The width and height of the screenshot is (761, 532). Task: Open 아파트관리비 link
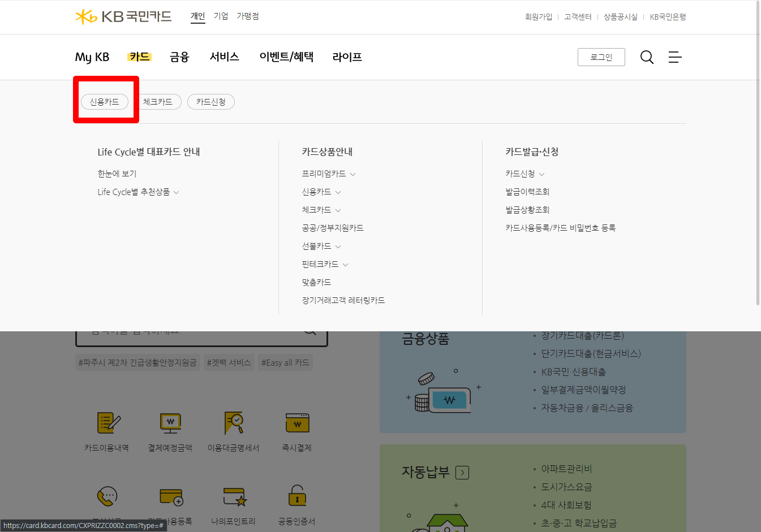(566, 469)
